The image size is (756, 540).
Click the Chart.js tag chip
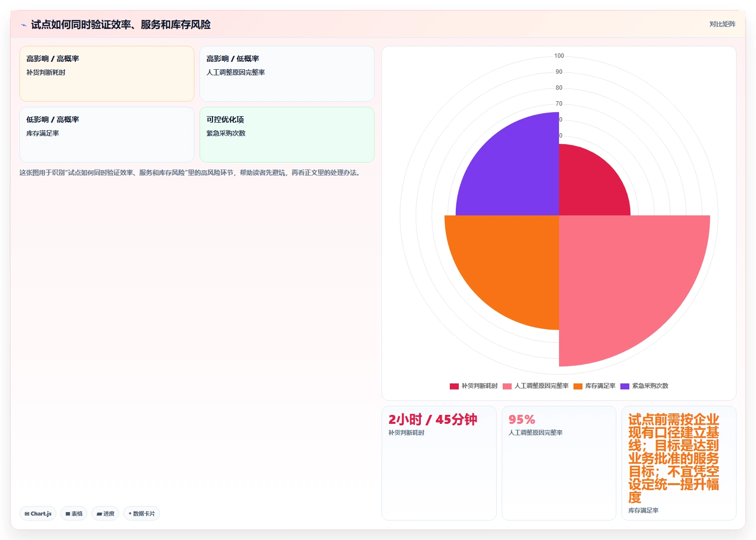[38, 514]
